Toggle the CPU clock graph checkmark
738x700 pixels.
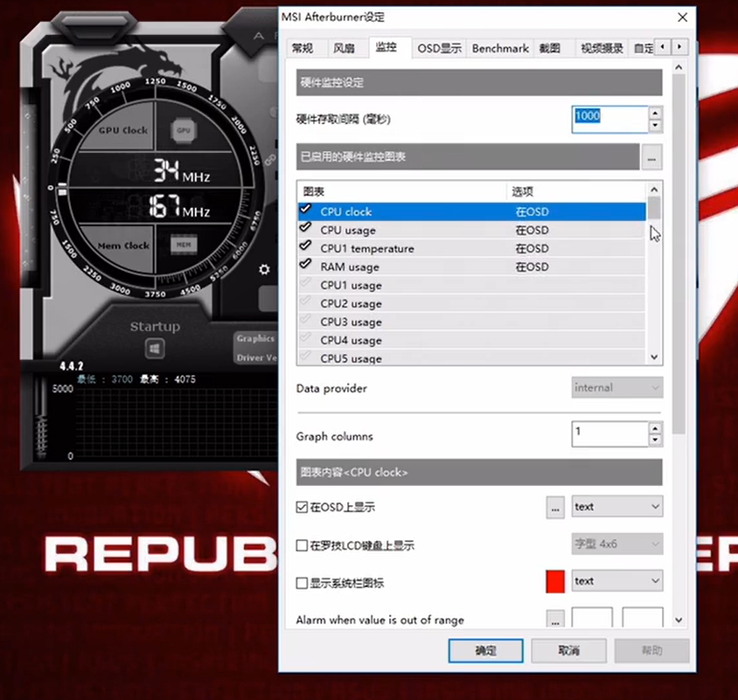tap(306, 209)
